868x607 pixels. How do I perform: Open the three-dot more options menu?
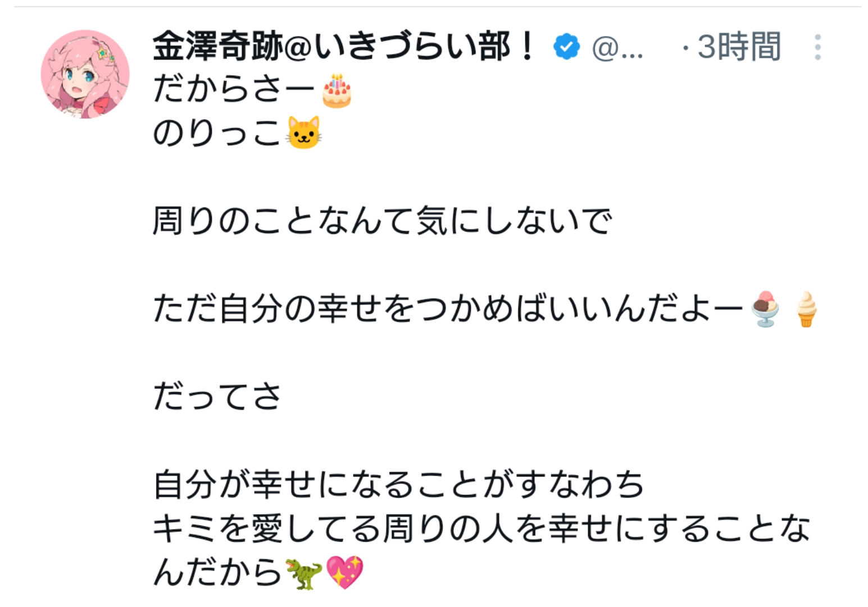(x=817, y=47)
